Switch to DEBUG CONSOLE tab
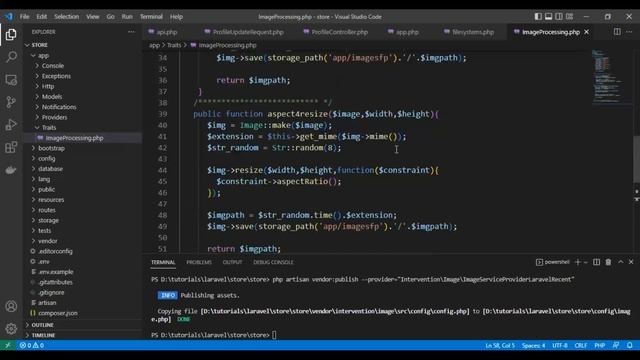Viewport: 640px width, 360px height. 273,262
